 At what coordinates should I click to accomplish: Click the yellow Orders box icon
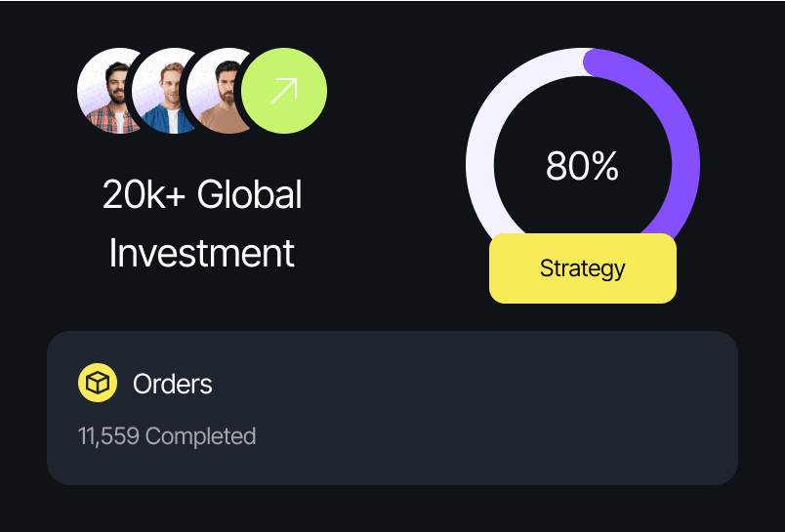coord(97,384)
